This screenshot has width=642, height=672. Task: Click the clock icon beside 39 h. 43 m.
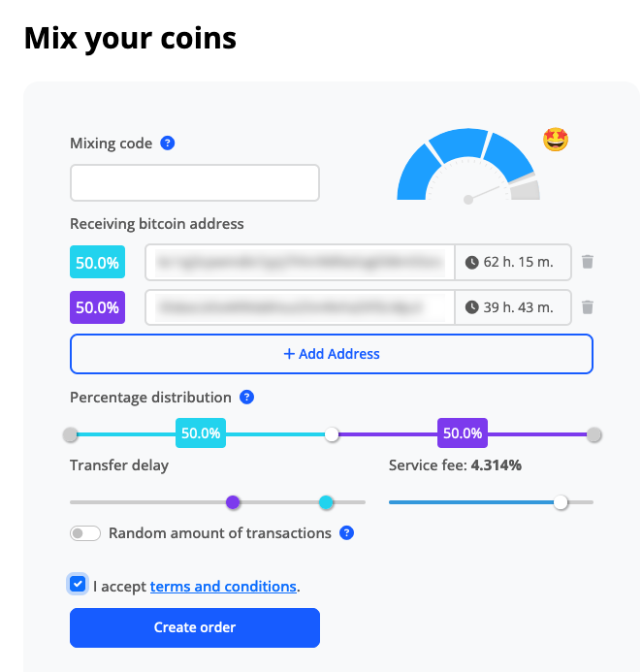(472, 307)
